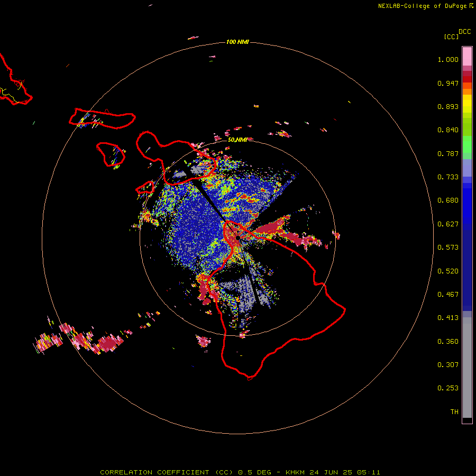Image resolution: width=476 pixels, height=476 pixels.
Task: Click the 0.413 color scale value
Action: [x=448, y=318]
